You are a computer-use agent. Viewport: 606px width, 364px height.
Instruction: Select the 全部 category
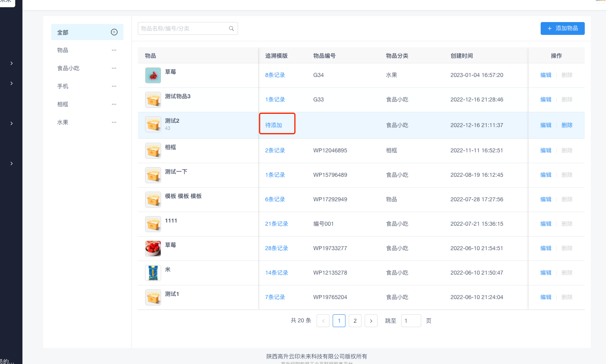coord(87,32)
